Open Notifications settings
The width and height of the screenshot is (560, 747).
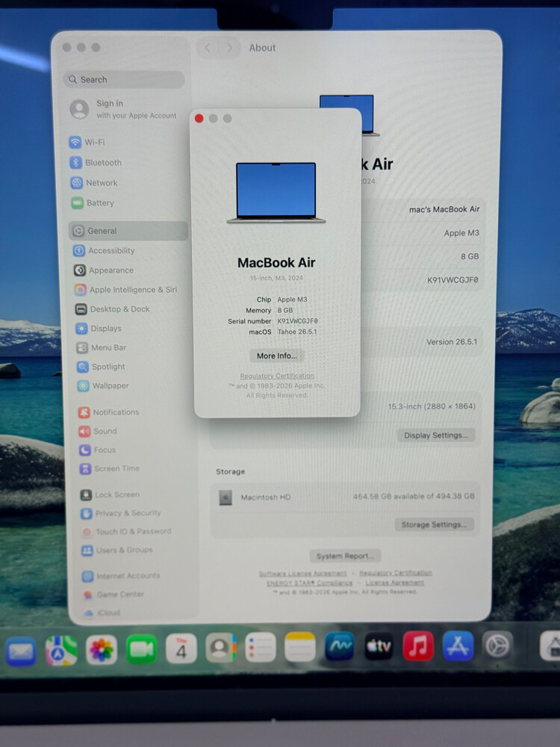[108, 412]
